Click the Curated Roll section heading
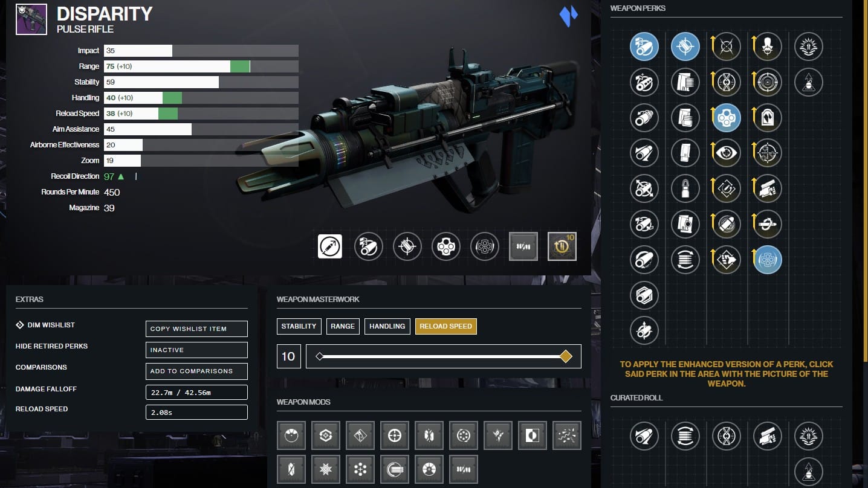 (x=636, y=398)
